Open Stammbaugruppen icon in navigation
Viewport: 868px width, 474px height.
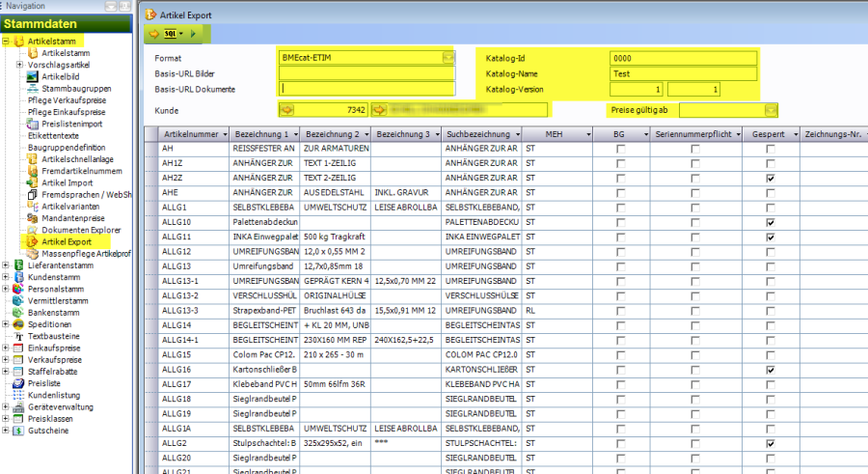click(x=32, y=88)
